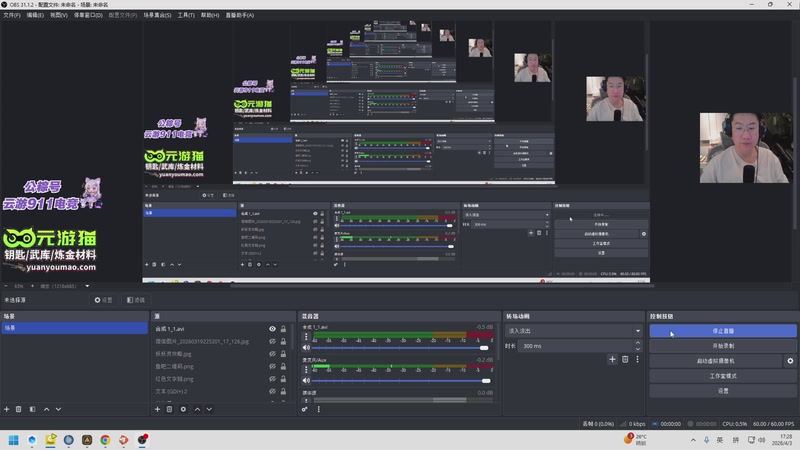Open virtual camera settings gear icon

[x=790, y=361]
